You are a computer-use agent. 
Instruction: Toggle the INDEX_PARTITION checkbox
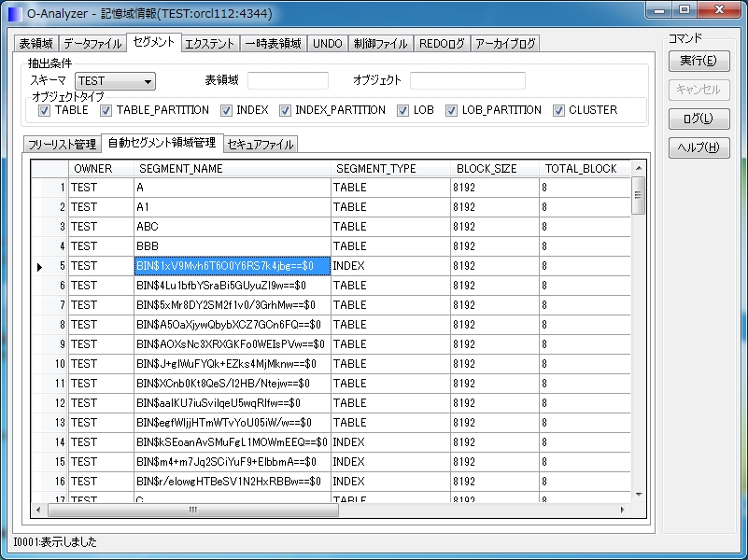pyautogui.click(x=285, y=110)
